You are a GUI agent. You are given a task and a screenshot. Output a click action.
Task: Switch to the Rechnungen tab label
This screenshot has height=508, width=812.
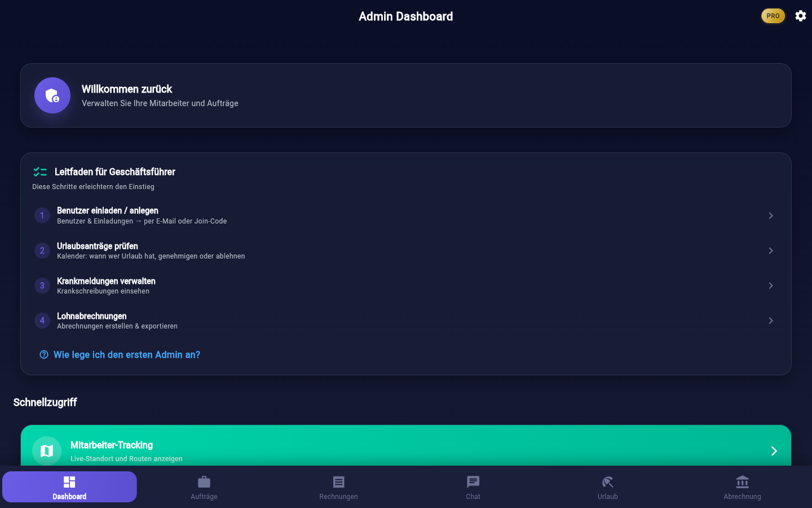point(338,497)
